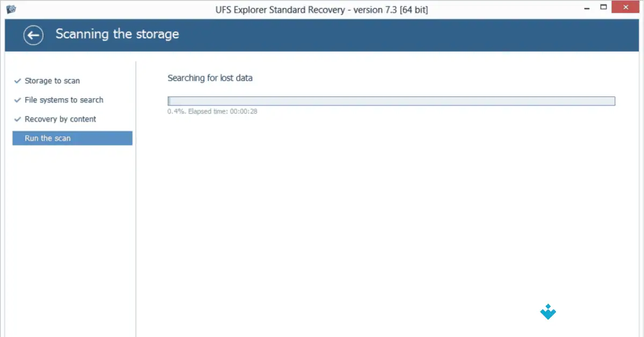Select the "Storage to scan" step
Screen dimensions: 644x337
(52, 80)
